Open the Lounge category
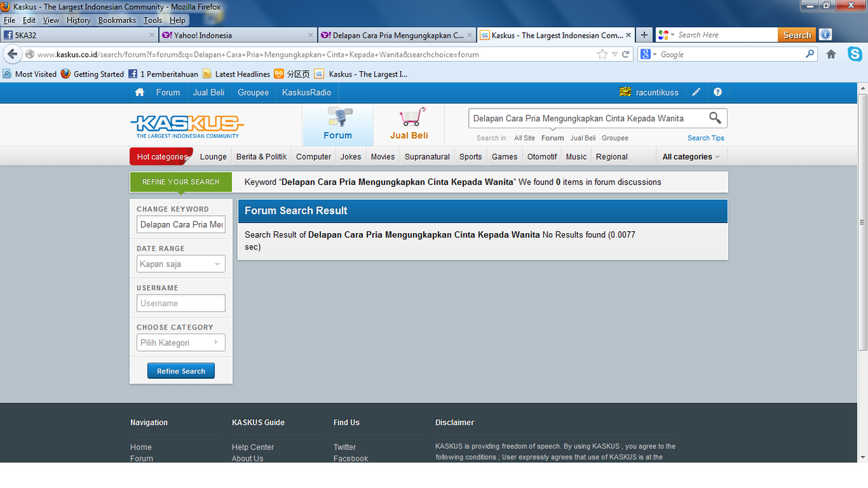868x488 pixels. [213, 157]
